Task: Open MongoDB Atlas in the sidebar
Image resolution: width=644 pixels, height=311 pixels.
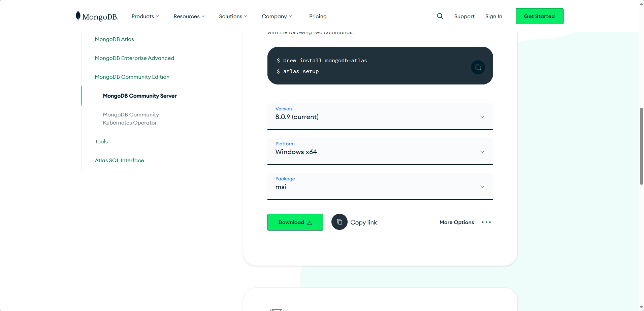Action: tap(114, 39)
